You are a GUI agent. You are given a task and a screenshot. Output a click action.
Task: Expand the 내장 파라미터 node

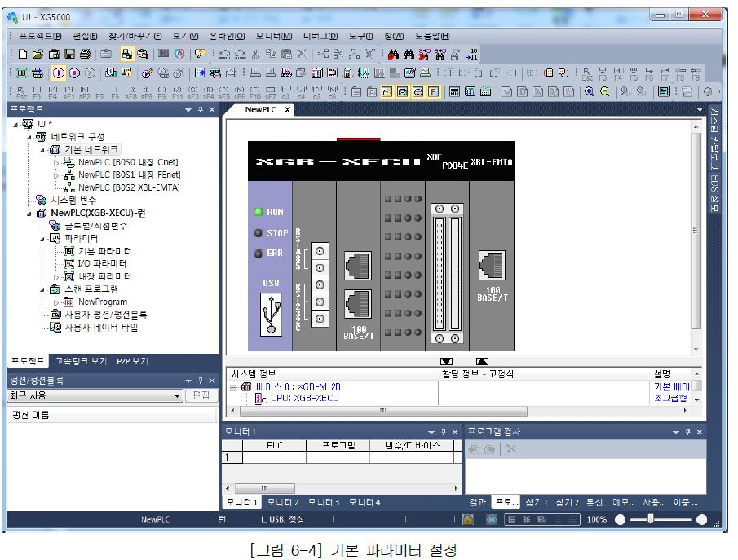pyautogui.click(x=56, y=277)
